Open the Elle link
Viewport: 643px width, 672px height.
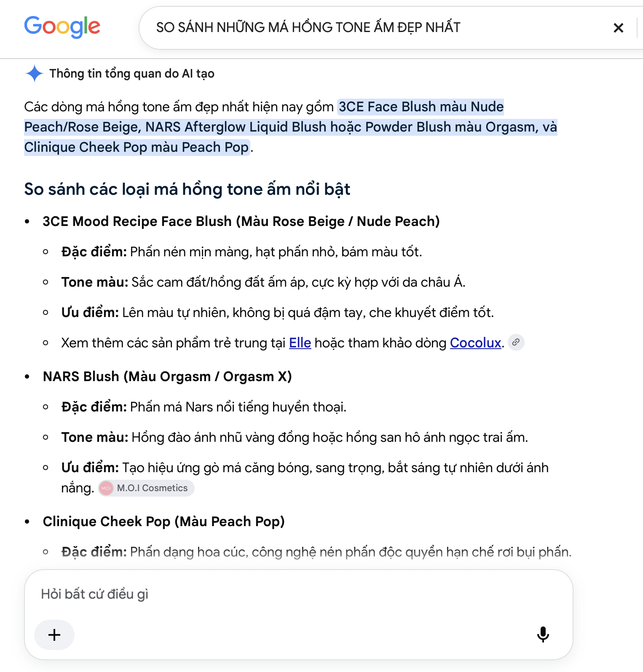300,343
